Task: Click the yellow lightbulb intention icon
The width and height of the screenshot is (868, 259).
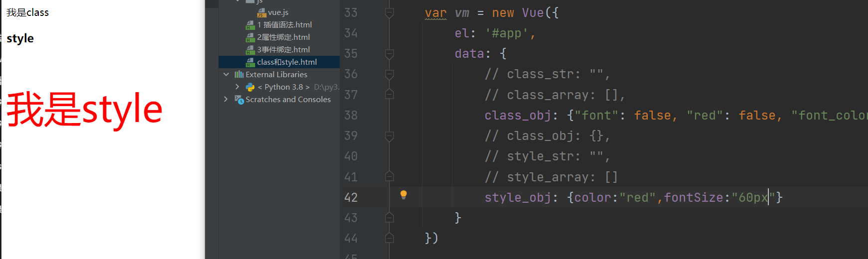Action: pyautogui.click(x=404, y=195)
